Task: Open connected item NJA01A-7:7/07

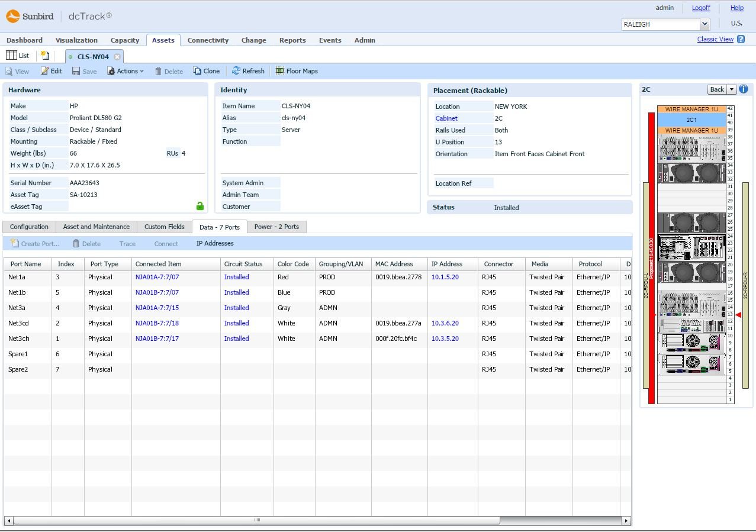Action: coord(158,277)
